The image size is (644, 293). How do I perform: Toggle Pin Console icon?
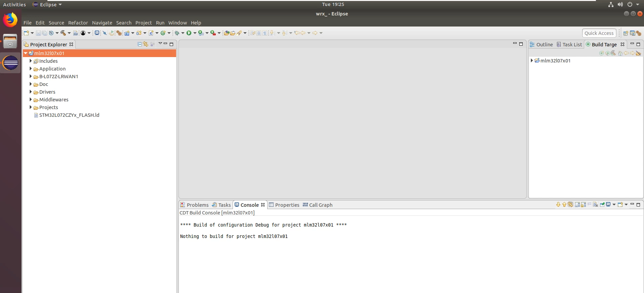pos(602,205)
